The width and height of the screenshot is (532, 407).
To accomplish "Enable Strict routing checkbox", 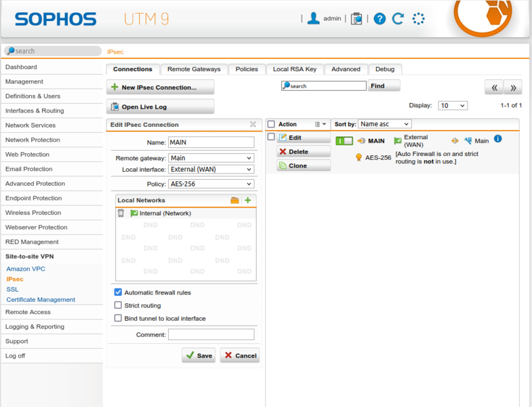I will tap(118, 305).
